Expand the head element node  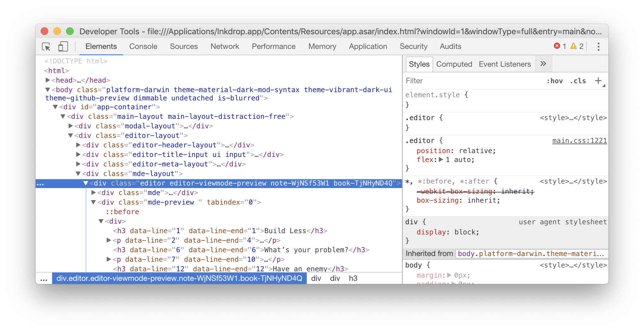pos(48,80)
